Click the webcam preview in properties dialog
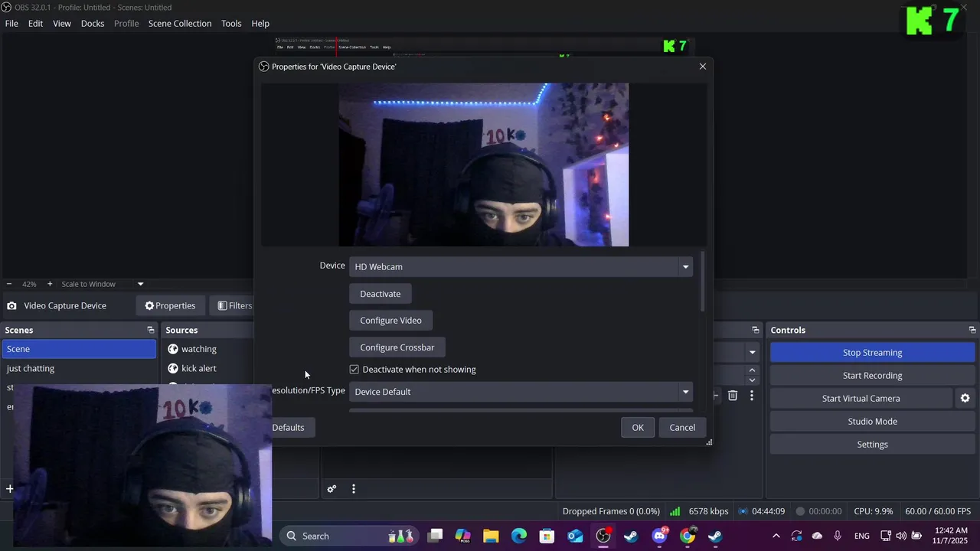The width and height of the screenshot is (980, 551). pos(484,165)
